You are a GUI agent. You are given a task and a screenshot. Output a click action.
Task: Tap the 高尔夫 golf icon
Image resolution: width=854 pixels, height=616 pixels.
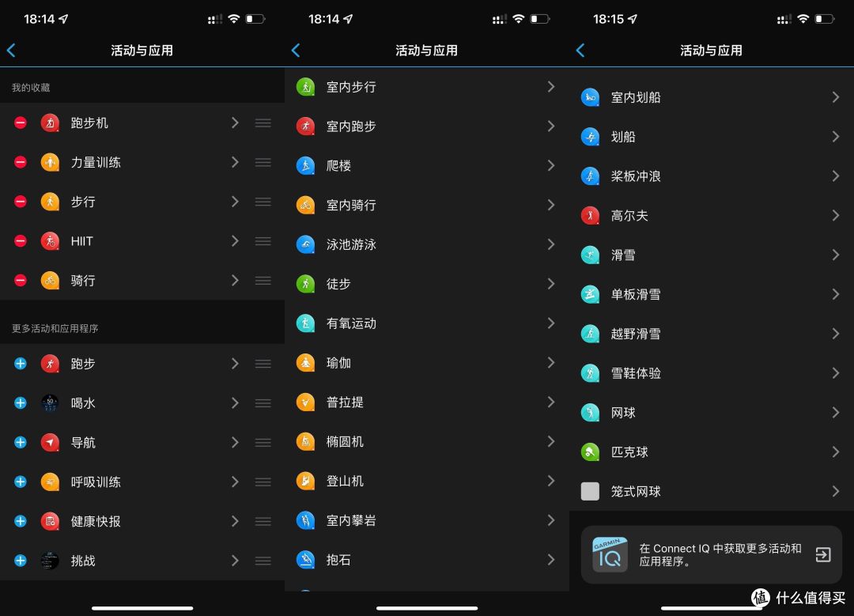(591, 216)
